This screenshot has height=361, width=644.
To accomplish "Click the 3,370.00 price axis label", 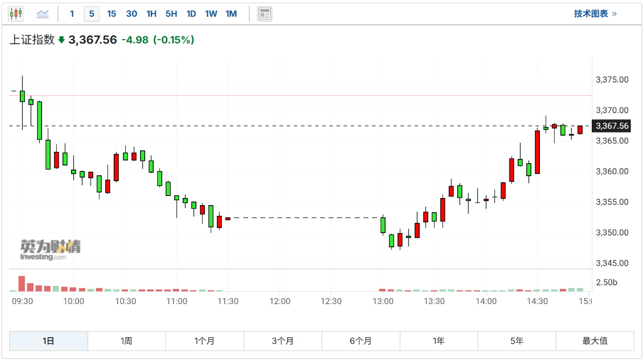I will pyautogui.click(x=612, y=110).
